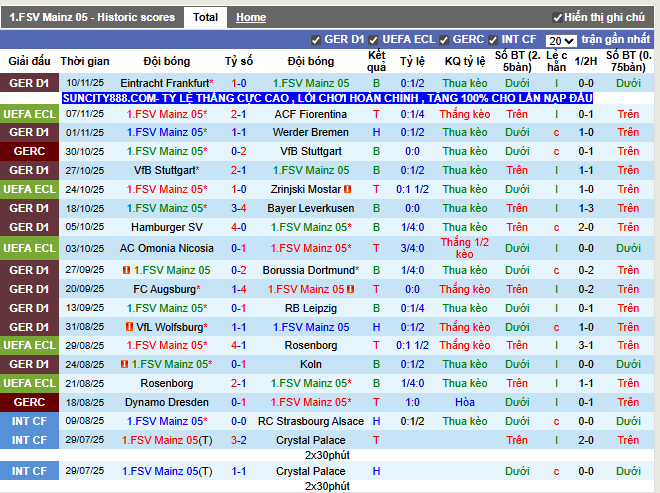Click the 1-3 halftime score for Leverkusen match
660x493 pixels.
[585, 208]
